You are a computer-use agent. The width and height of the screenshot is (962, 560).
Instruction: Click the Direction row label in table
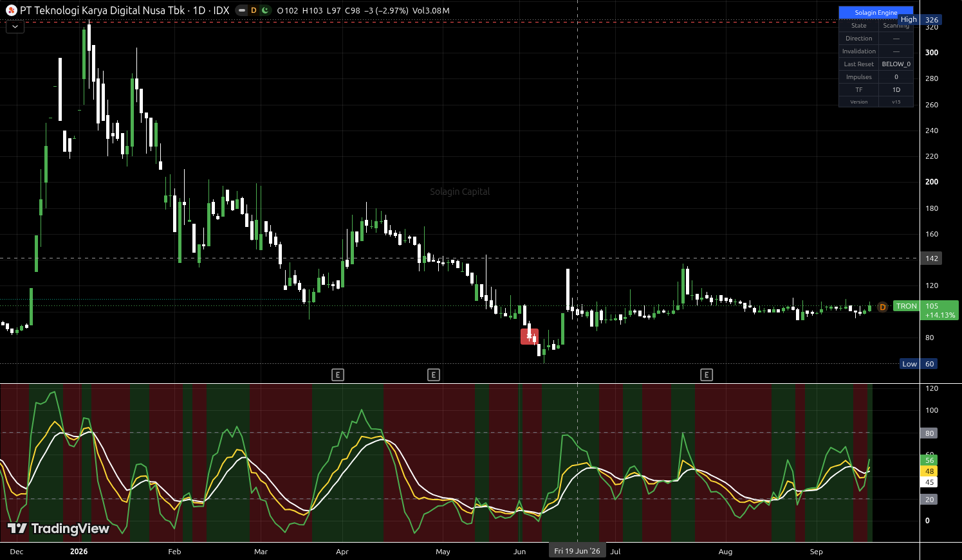859,39
